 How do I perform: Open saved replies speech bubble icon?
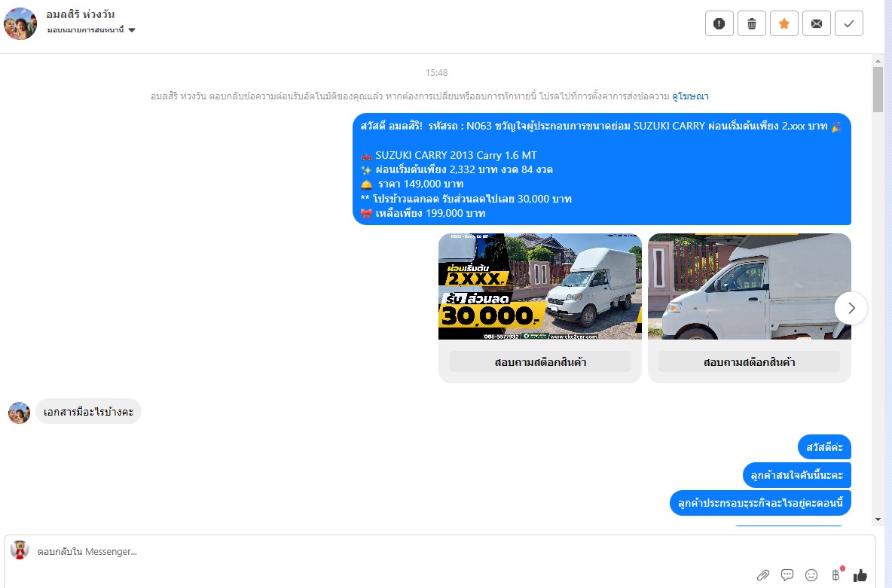pos(787,575)
